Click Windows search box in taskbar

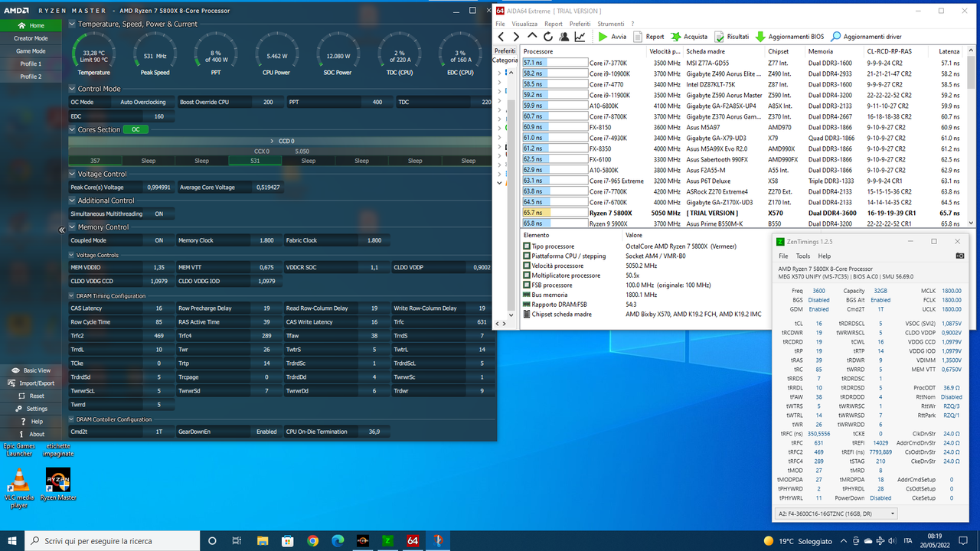[x=113, y=540]
